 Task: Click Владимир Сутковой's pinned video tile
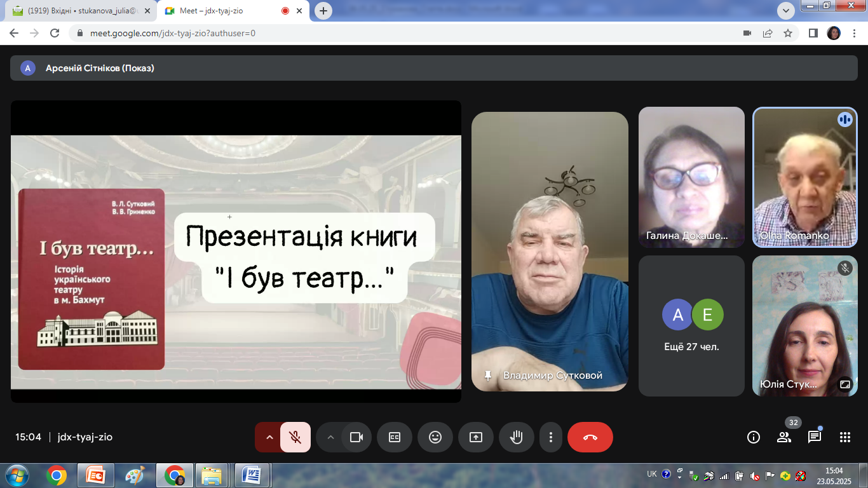coord(550,251)
